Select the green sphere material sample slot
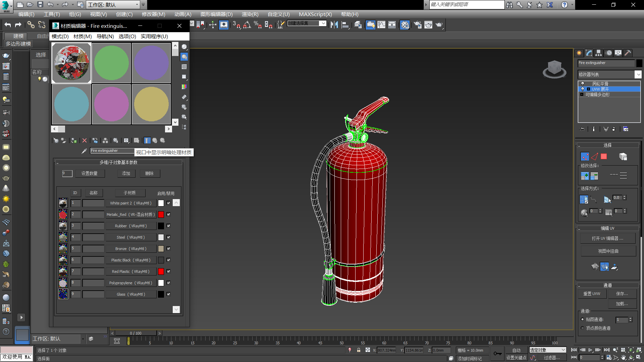 (x=111, y=63)
